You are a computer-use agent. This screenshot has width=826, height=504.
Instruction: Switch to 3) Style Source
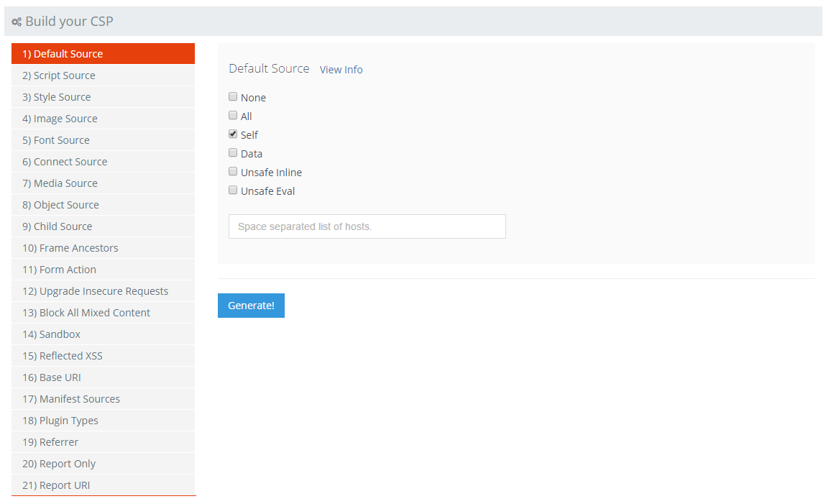click(104, 97)
